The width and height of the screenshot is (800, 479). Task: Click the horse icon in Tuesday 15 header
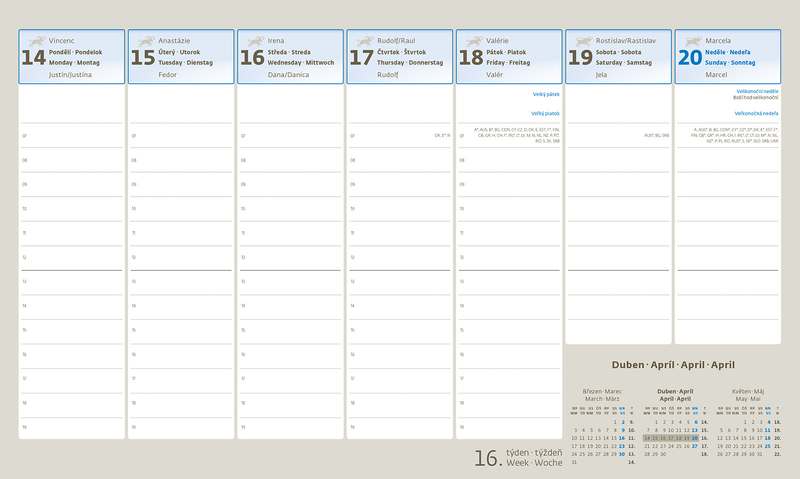coord(144,40)
